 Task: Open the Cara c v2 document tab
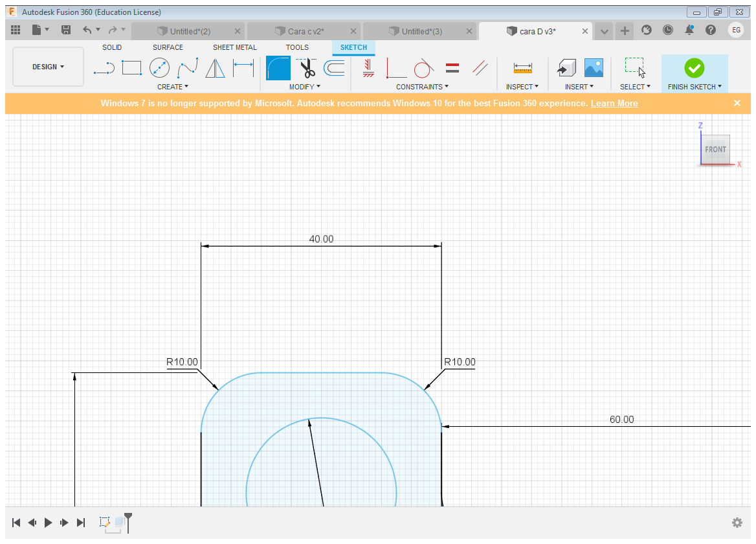(x=306, y=31)
